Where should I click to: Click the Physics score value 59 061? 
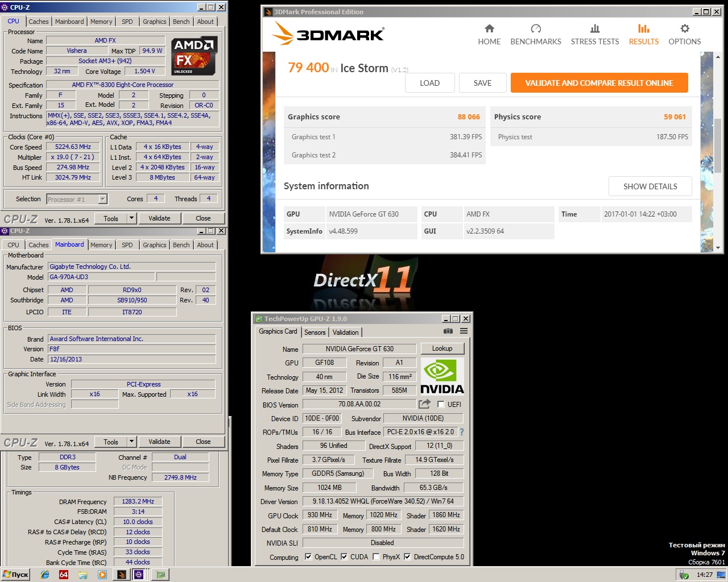(675, 117)
